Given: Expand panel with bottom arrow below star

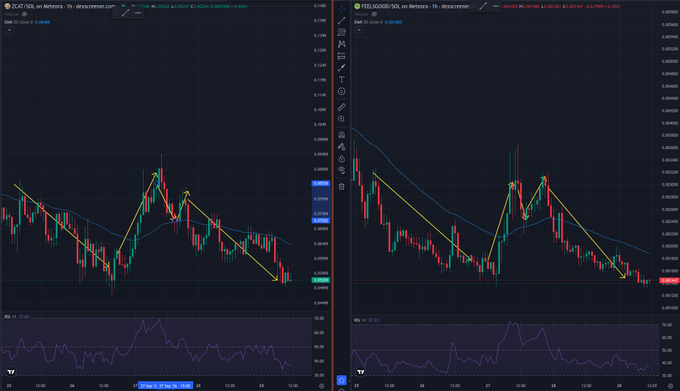Looking at the screenshot, I should point(342,389).
